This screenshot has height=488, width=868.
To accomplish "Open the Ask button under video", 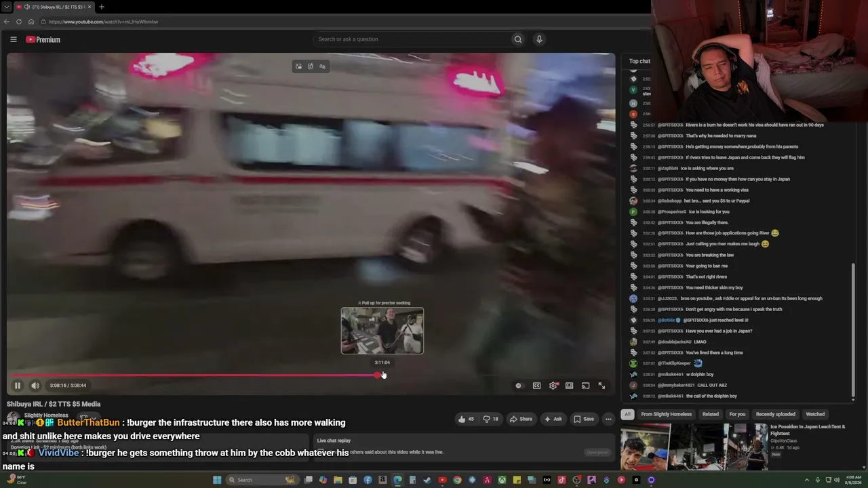I will pos(553,419).
